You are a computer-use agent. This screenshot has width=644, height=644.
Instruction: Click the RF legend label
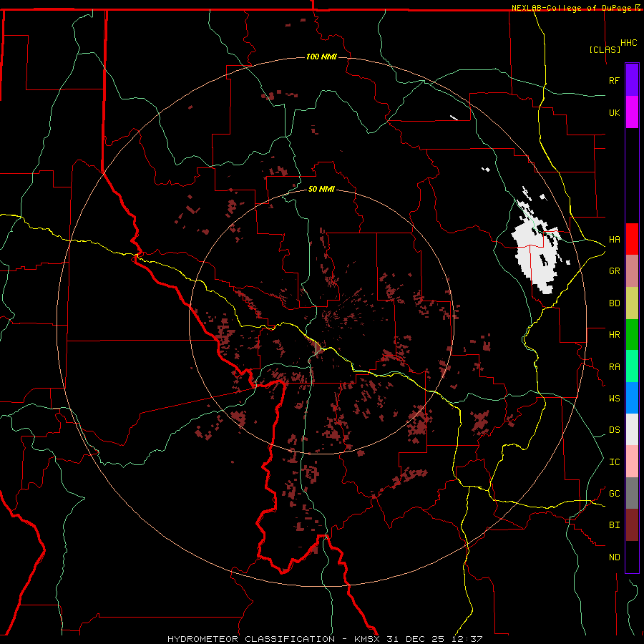click(614, 80)
